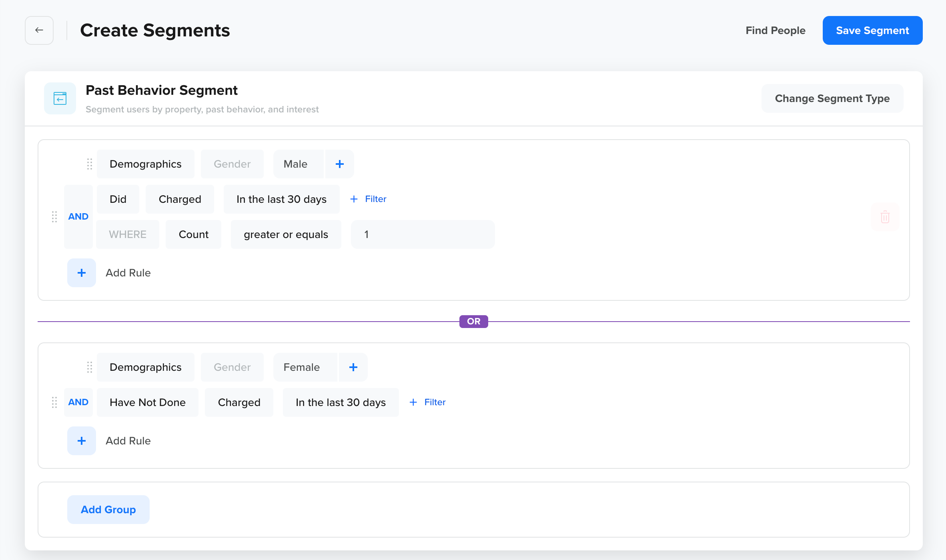Click the Save Segment button
The image size is (946, 560).
[x=873, y=30]
